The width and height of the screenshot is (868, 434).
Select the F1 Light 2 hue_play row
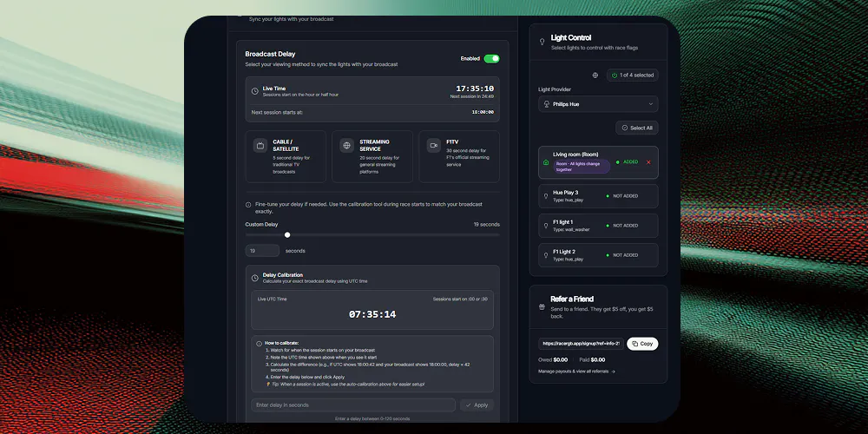(598, 255)
